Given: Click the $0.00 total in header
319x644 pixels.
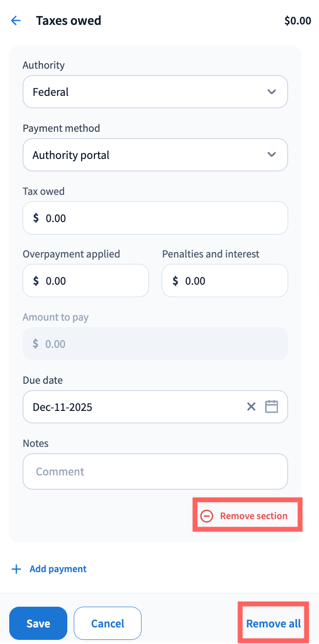Looking at the screenshot, I should pyautogui.click(x=297, y=21).
